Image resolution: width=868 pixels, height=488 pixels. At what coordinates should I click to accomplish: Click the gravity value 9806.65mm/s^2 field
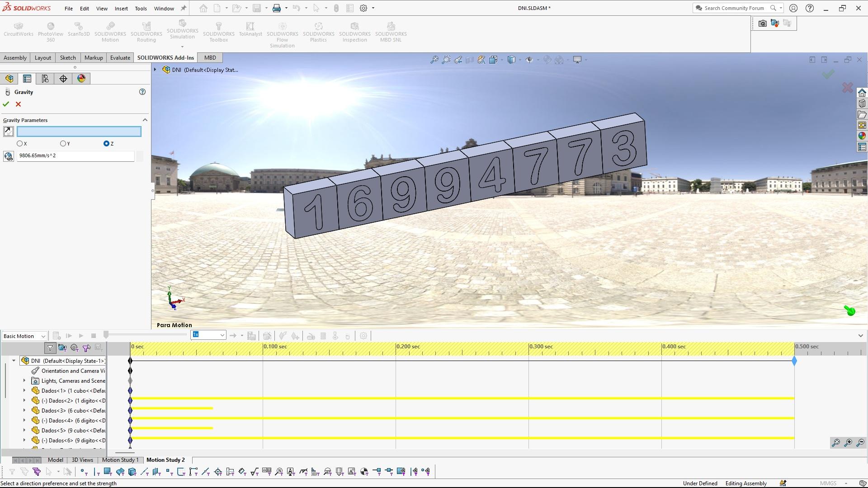click(75, 156)
